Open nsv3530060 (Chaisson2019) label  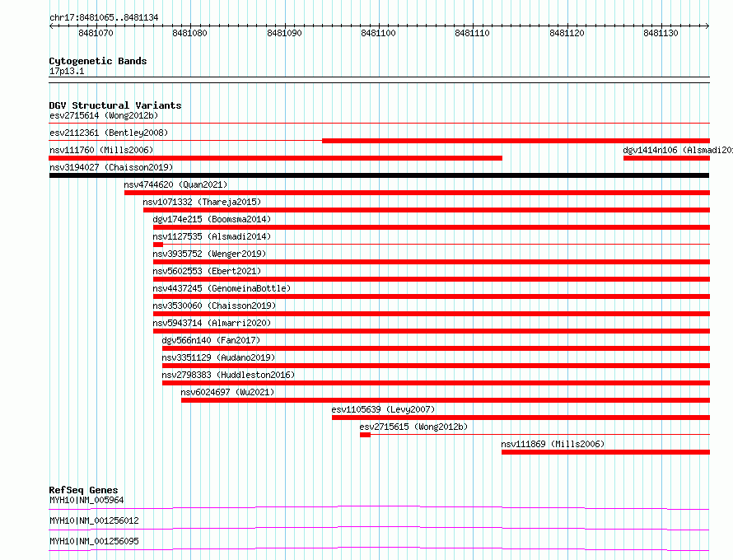(214, 306)
